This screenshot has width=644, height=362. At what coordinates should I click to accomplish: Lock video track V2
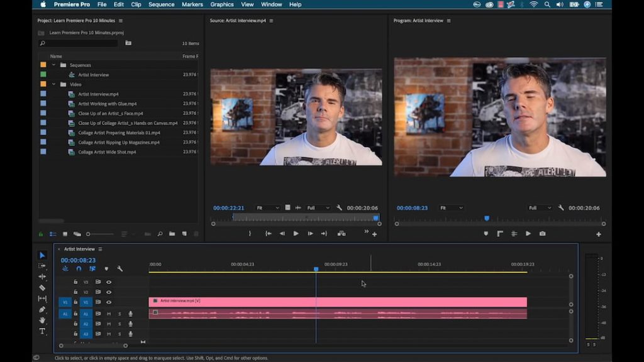[x=75, y=290]
